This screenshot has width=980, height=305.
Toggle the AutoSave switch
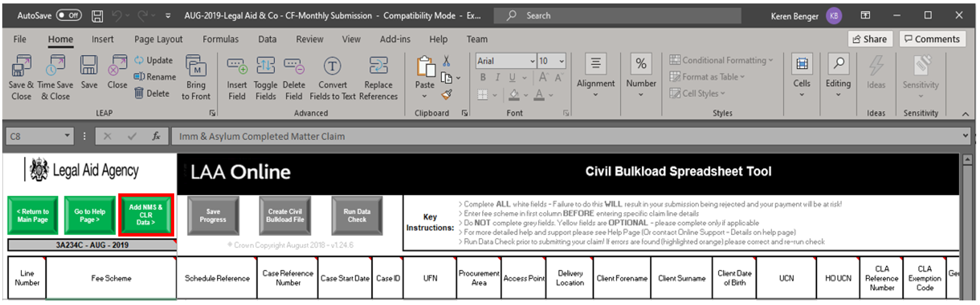pos(69,16)
